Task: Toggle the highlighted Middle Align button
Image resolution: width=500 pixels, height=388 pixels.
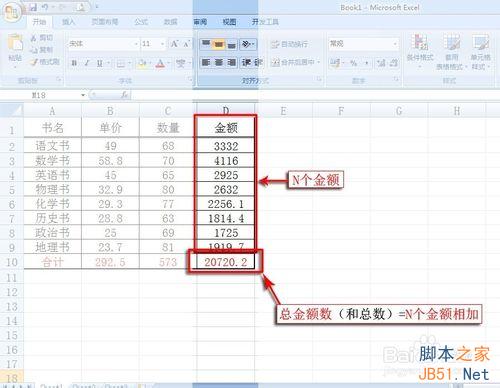Action: click(x=219, y=44)
